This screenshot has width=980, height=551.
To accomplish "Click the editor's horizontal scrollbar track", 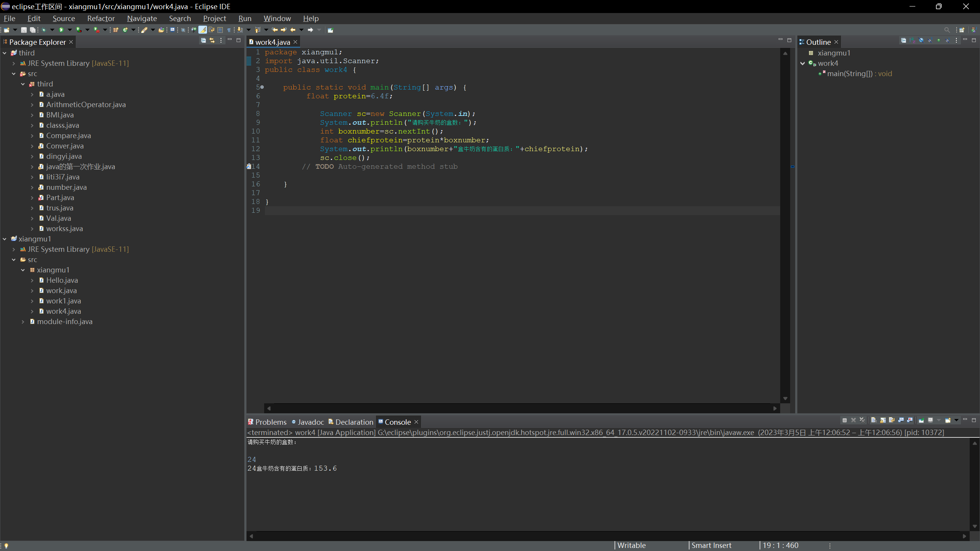I will click(521, 408).
